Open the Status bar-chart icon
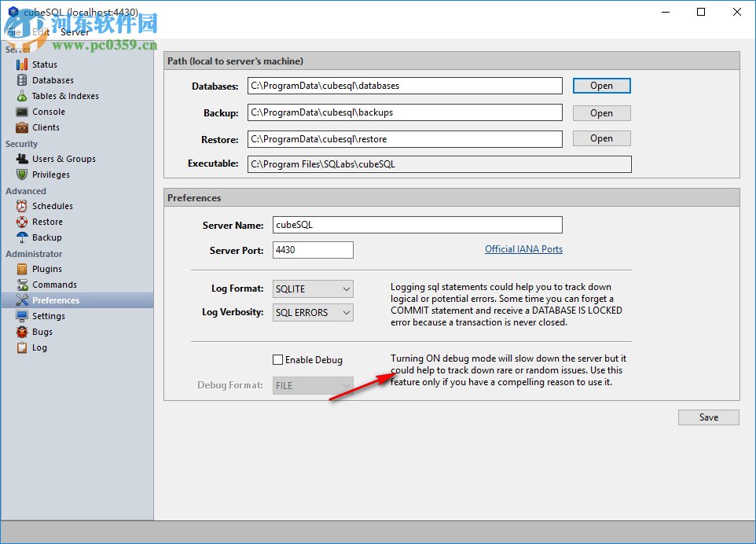The height and width of the screenshot is (544, 756). click(x=22, y=64)
